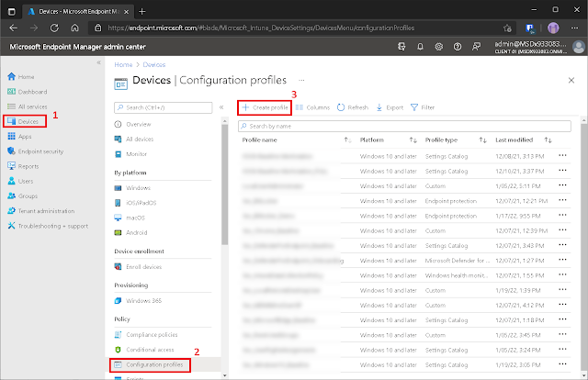Collapse the Devices menu panel
This screenshot has width=588, height=380.
pyautogui.click(x=221, y=107)
